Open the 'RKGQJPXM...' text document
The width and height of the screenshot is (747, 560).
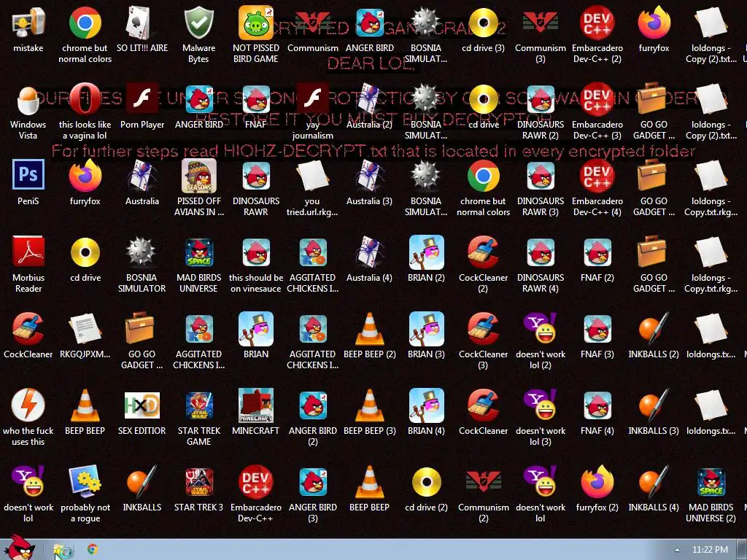pyautogui.click(x=85, y=329)
